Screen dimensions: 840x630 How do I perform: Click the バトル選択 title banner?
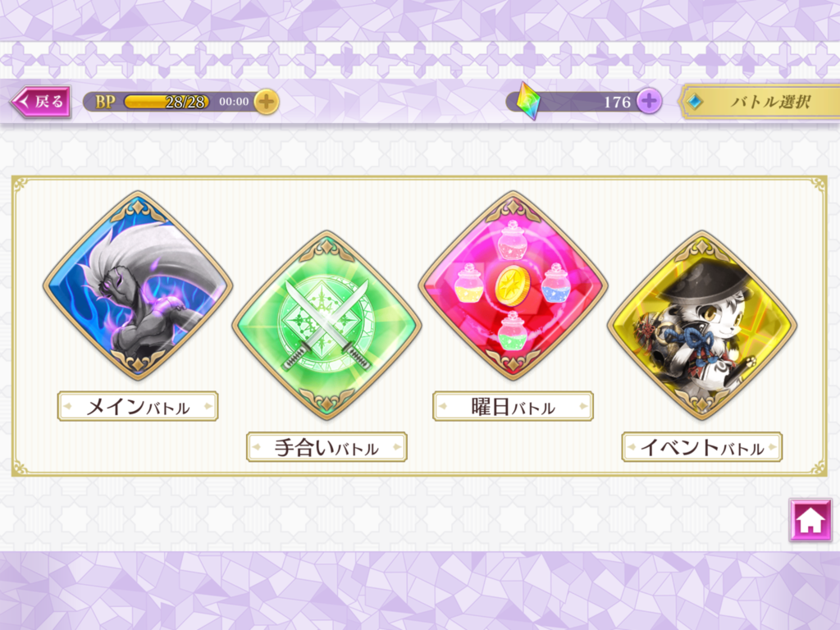coord(760,101)
